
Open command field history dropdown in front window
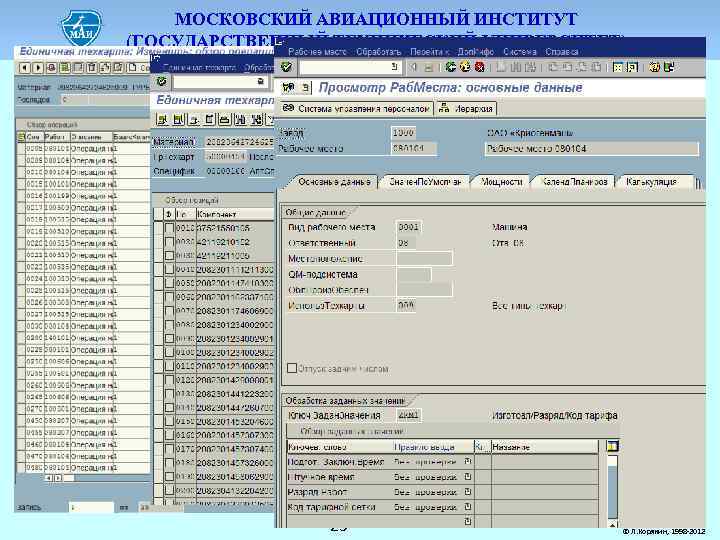tap(394, 67)
